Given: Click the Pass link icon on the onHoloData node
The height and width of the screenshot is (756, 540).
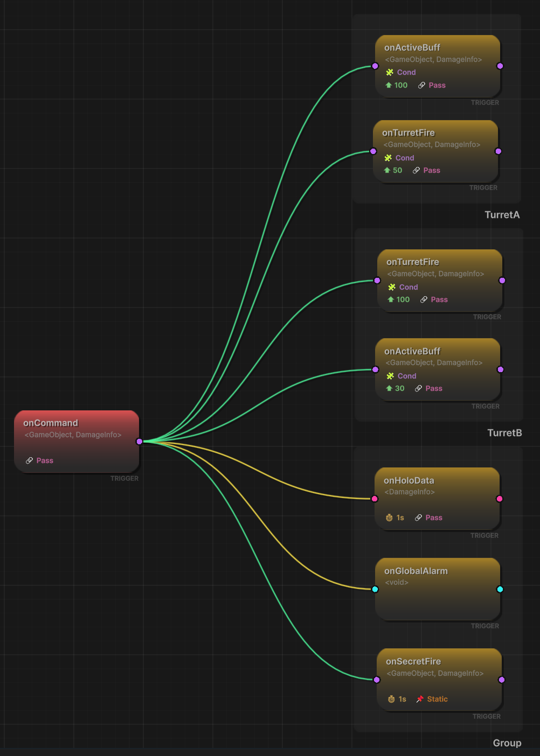Looking at the screenshot, I should click(x=419, y=517).
